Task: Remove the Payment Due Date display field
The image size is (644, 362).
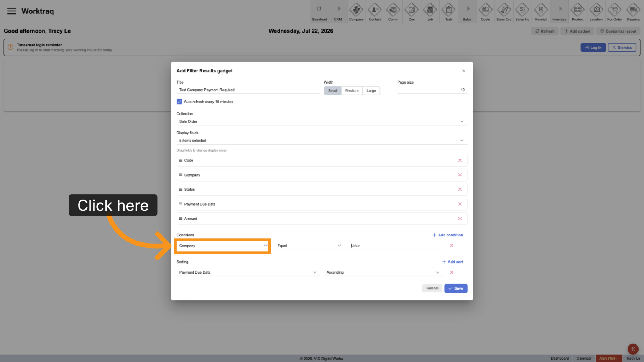Action: coord(460,204)
